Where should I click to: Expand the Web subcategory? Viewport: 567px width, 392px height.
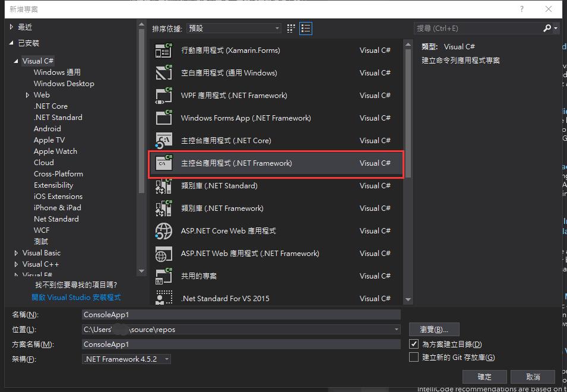pyautogui.click(x=27, y=95)
